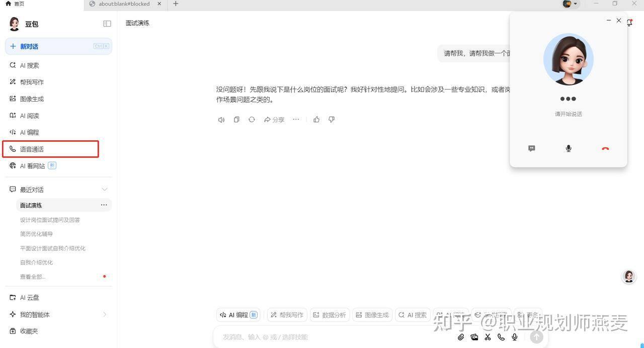Select the AI 编程 skill chip
The width and height of the screenshot is (644, 348).
(x=238, y=315)
